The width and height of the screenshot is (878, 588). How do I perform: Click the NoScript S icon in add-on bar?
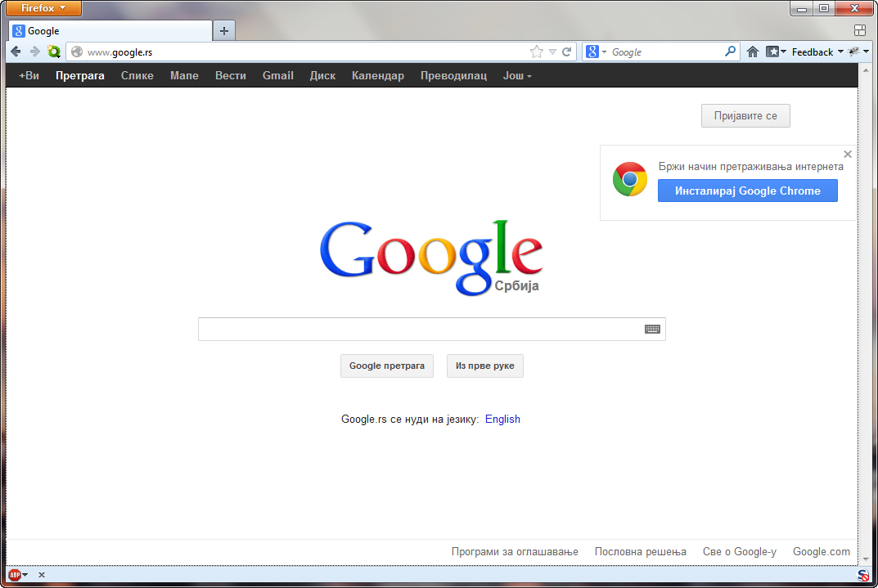click(863, 575)
